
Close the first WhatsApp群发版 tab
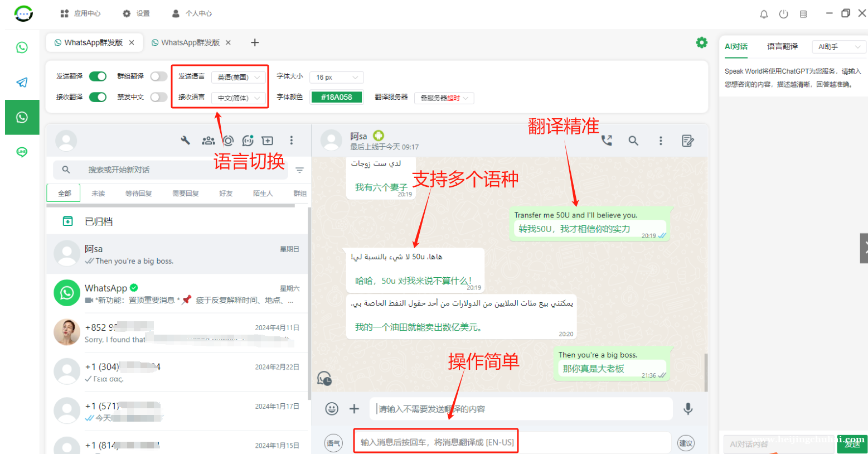click(x=132, y=42)
